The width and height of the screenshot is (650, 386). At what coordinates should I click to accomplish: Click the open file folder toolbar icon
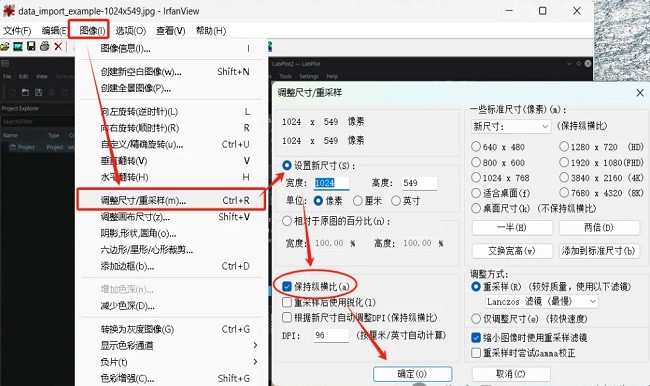(x=5, y=46)
